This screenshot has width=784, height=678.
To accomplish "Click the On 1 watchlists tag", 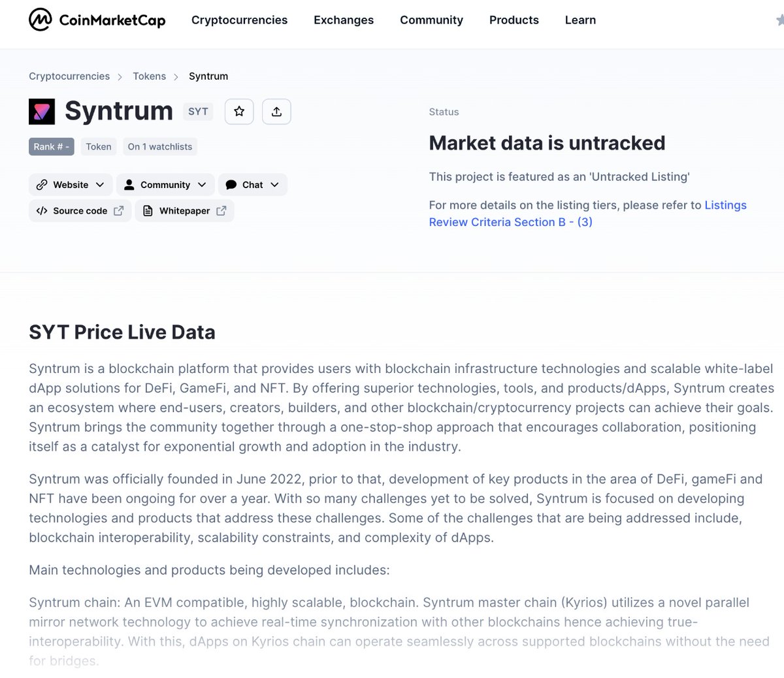I will (160, 147).
